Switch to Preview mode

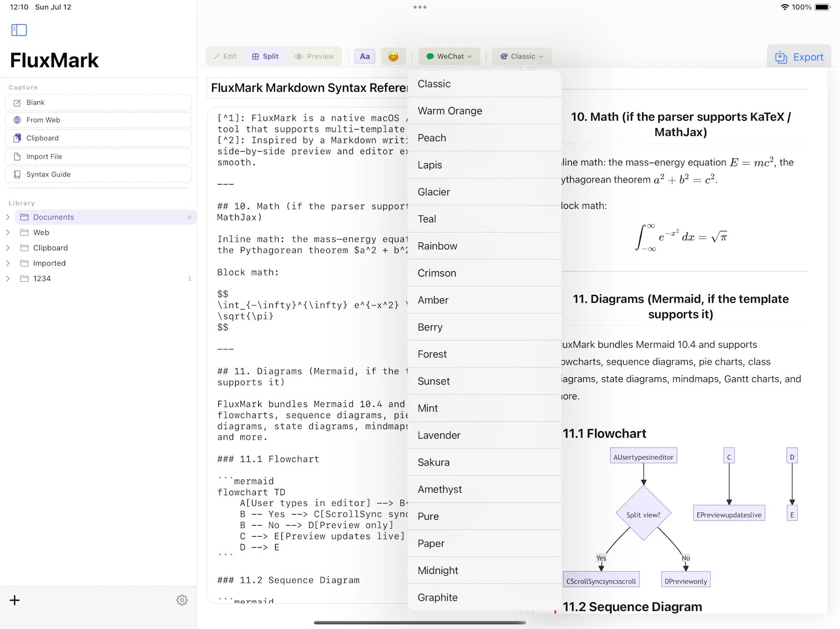coord(314,57)
